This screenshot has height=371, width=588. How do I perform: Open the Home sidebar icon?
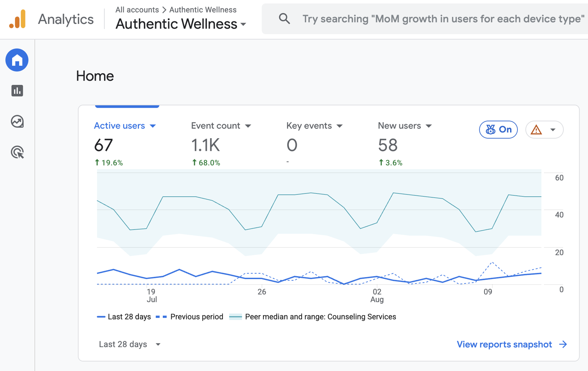click(17, 60)
